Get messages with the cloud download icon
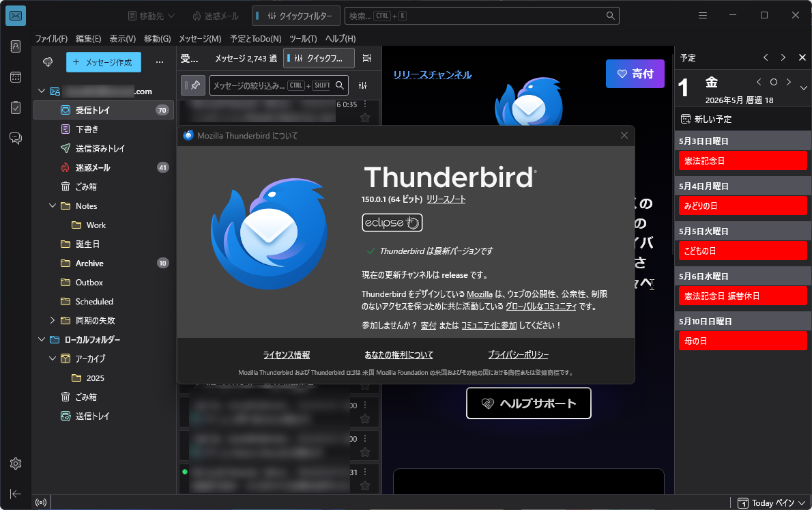Screen dimensions: 812x510 pos(48,62)
